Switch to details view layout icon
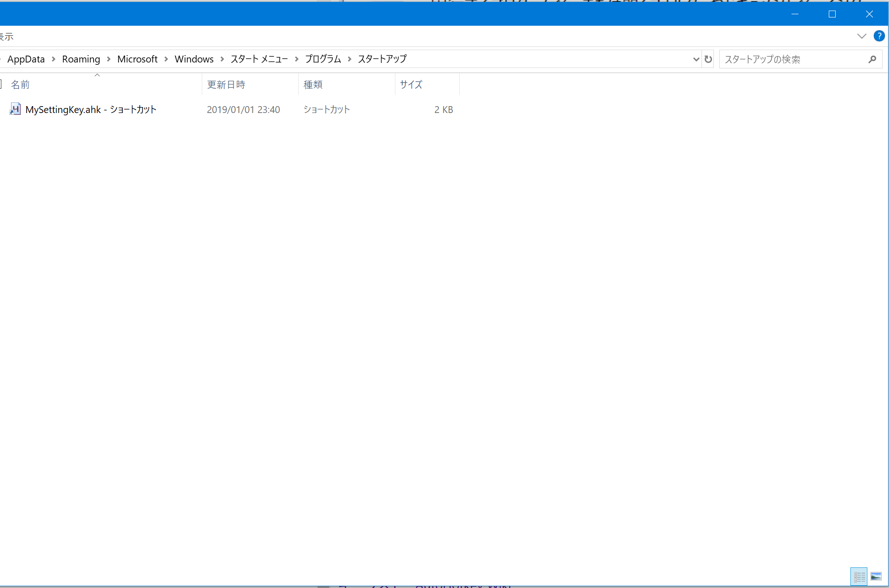Viewport: 889px width, 588px height. coord(859,577)
